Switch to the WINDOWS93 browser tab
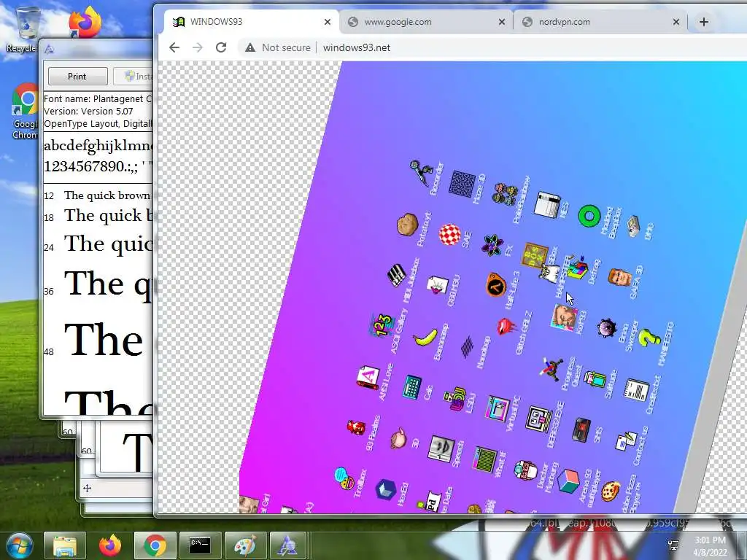747x560 pixels. (x=251, y=22)
